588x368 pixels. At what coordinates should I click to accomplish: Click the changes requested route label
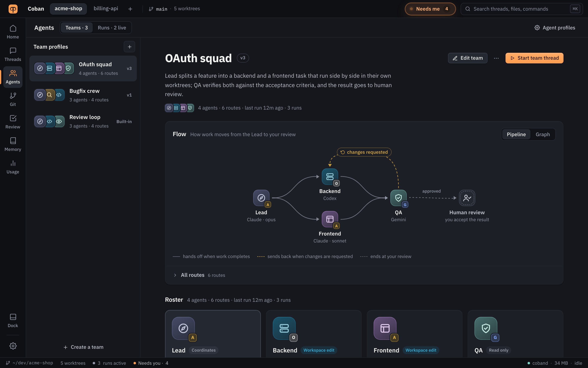click(364, 152)
